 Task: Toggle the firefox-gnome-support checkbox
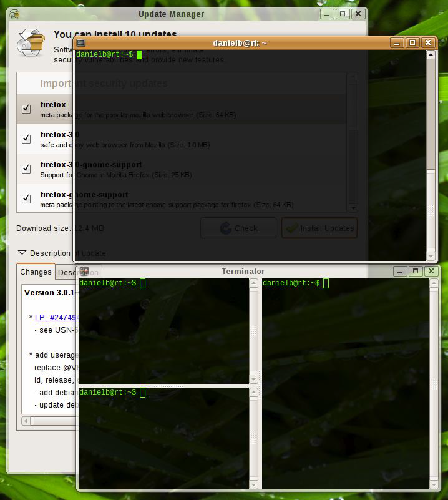click(x=26, y=199)
